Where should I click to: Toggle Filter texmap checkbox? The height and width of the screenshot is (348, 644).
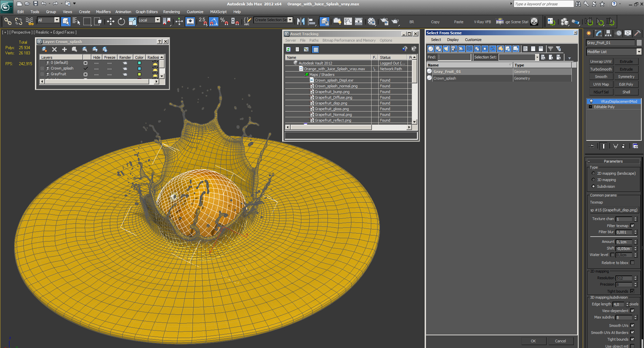(633, 226)
